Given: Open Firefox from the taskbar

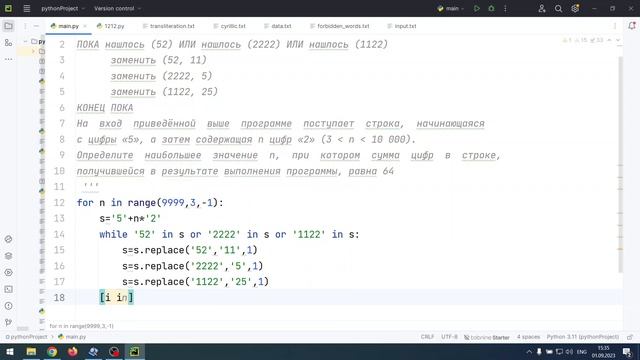Looking at the screenshot, I should pos(73,351).
